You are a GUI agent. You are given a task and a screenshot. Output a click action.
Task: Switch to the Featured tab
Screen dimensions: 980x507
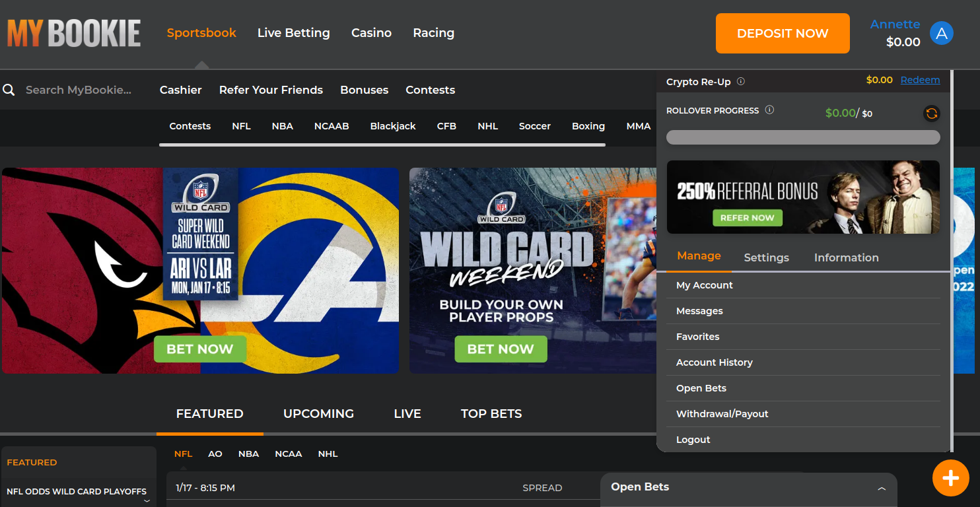tap(210, 414)
